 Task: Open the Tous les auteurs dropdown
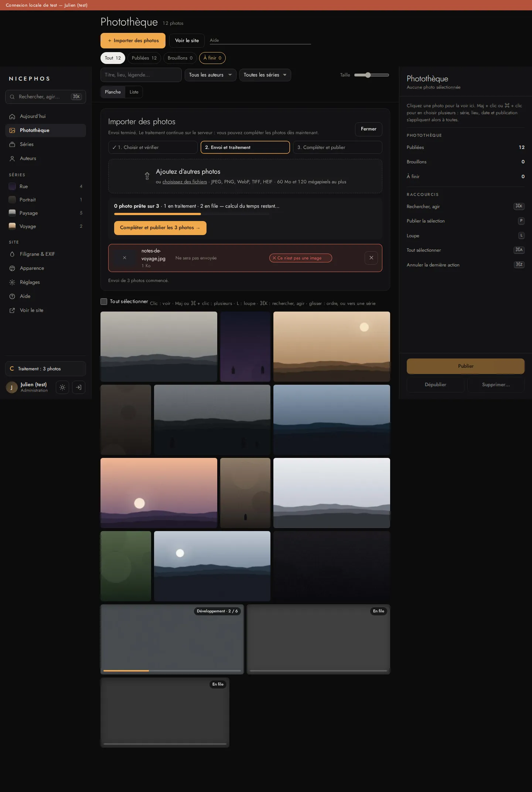pos(211,75)
